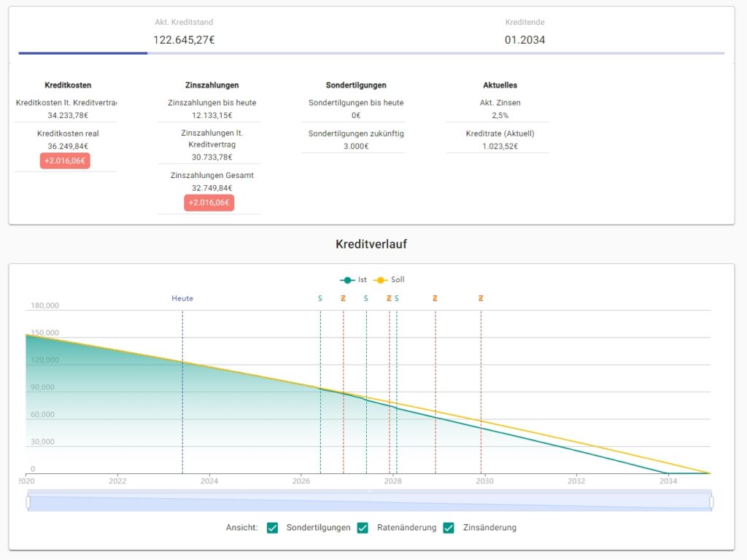Click the value 32.749,84€
The image size is (747, 560).
click(212, 188)
